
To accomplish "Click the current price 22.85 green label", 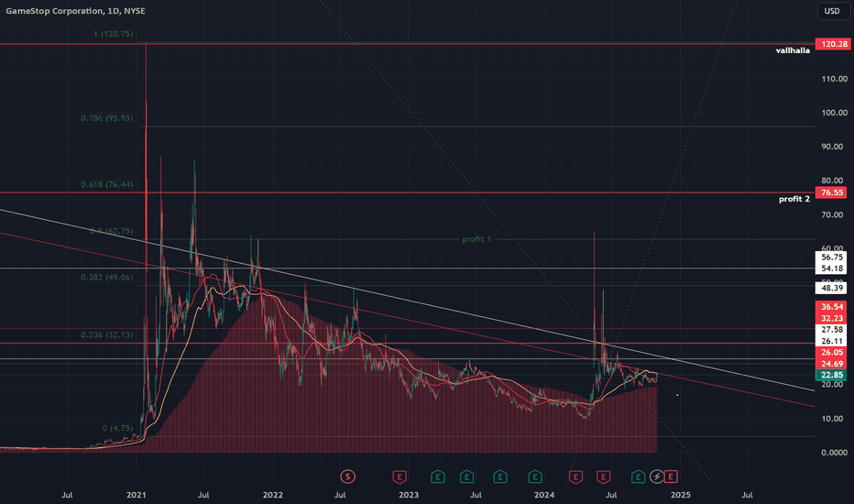I will (831, 375).
